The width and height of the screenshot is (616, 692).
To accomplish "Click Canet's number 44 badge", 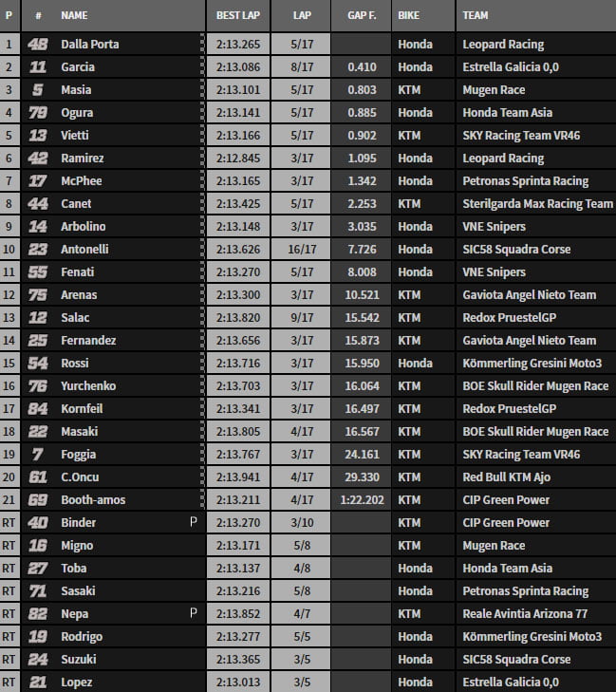I will (38, 204).
